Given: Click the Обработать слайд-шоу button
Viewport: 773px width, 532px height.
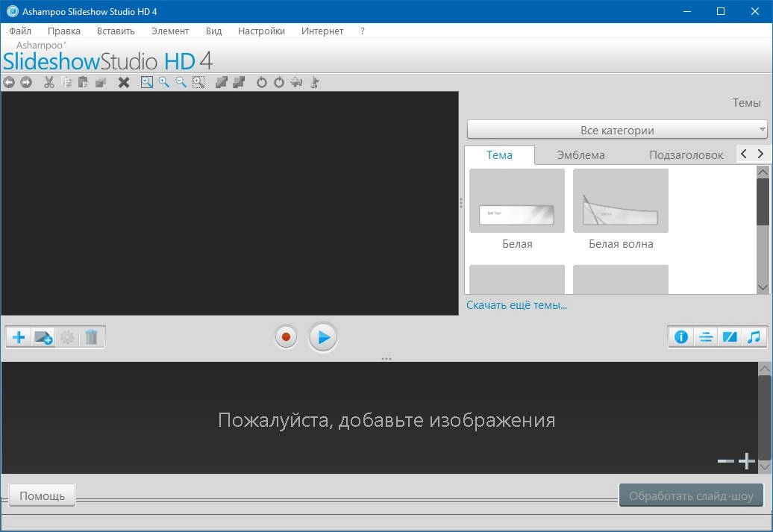Looking at the screenshot, I should 691,495.
